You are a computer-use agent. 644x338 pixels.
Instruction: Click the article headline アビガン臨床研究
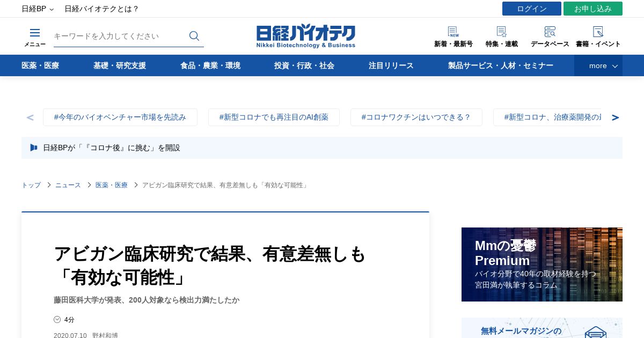pos(210,265)
